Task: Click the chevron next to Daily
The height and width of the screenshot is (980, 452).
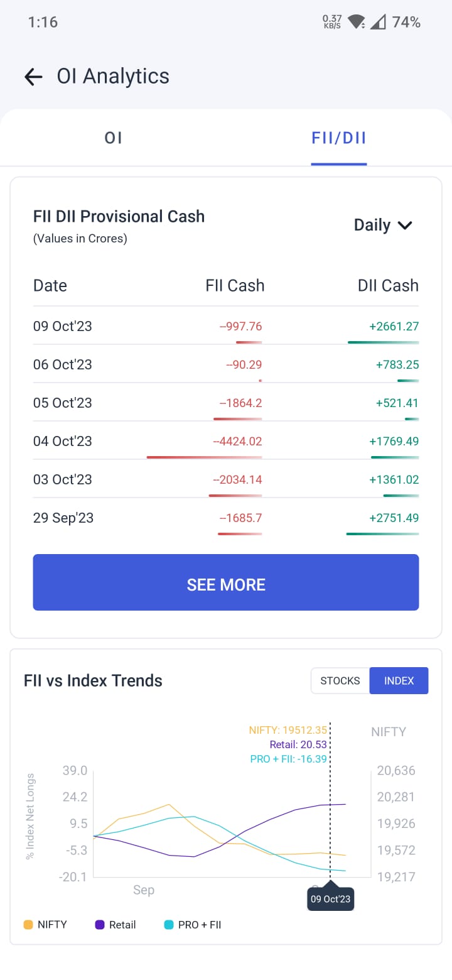Action: click(x=405, y=225)
